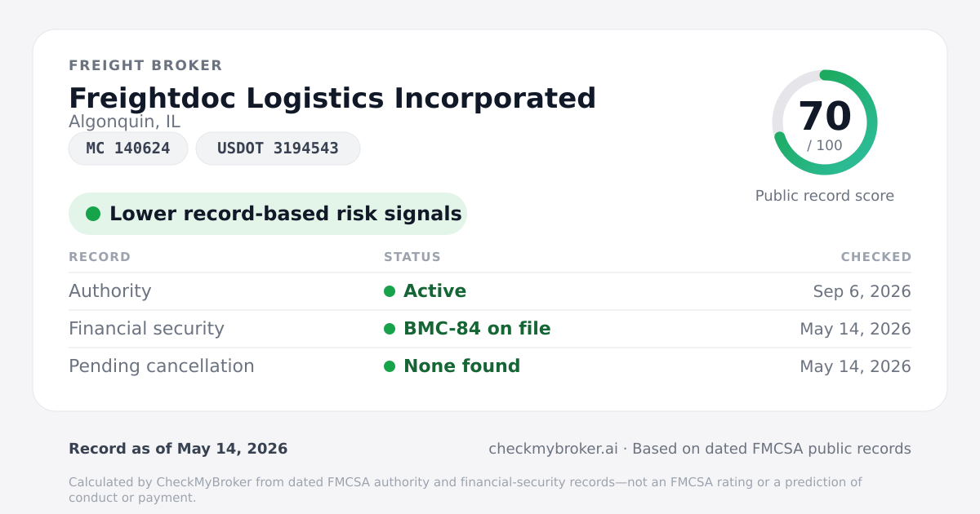Screen dimensions: 980x514
Task: Click the Record as of May 14, 2026 text
Action: pyautogui.click(x=178, y=449)
